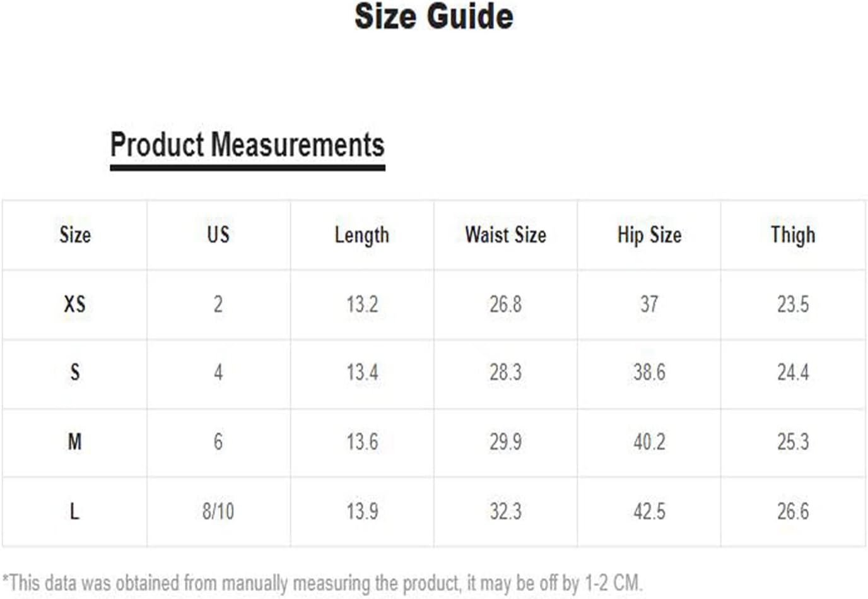Click the 13.2 length cell

pyautogui.click(x=362, y=304)
